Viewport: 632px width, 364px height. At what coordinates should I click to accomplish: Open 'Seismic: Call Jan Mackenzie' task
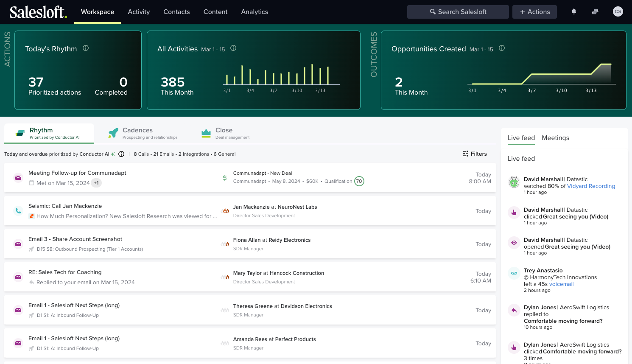65,206
